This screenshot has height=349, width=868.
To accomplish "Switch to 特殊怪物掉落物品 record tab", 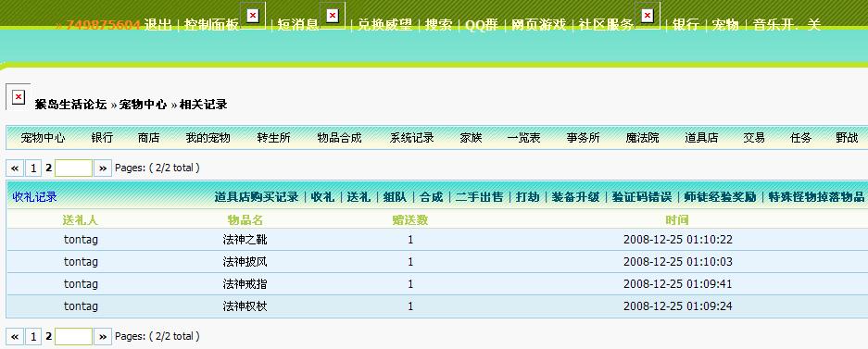I will [x=816, y=197].
